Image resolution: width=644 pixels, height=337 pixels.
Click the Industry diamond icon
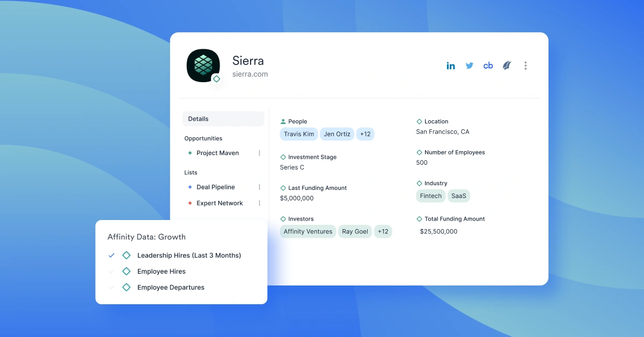click(420, 184)
